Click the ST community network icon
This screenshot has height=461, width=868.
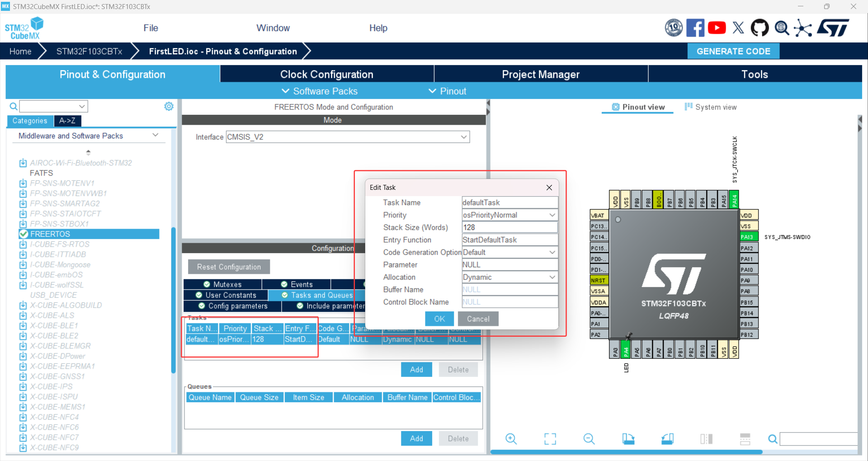[x=803, y=28]
